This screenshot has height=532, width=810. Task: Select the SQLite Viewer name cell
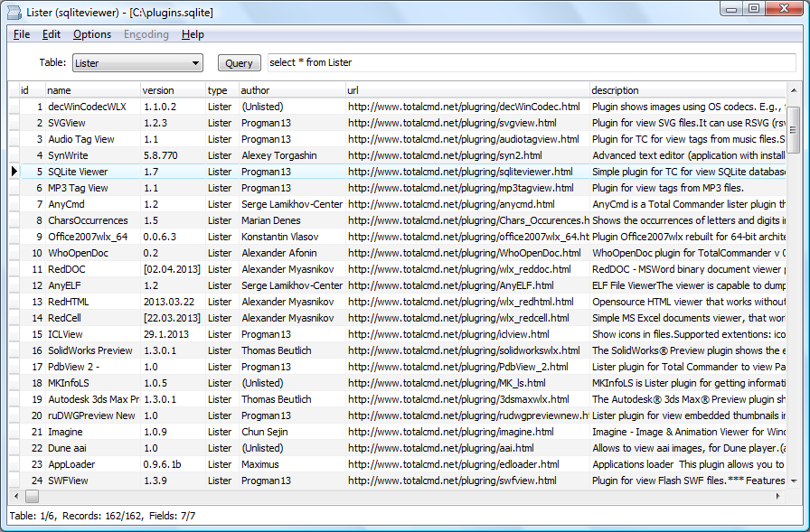[92, 172]
